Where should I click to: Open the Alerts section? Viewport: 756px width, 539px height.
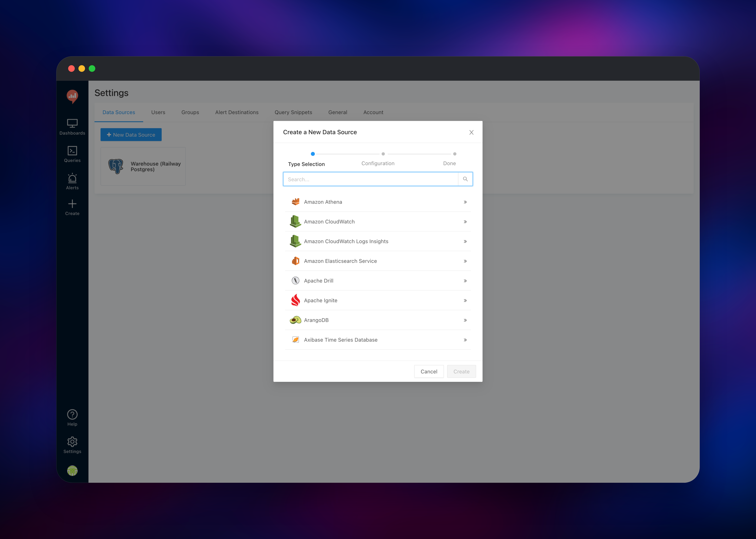coord(72,182)
